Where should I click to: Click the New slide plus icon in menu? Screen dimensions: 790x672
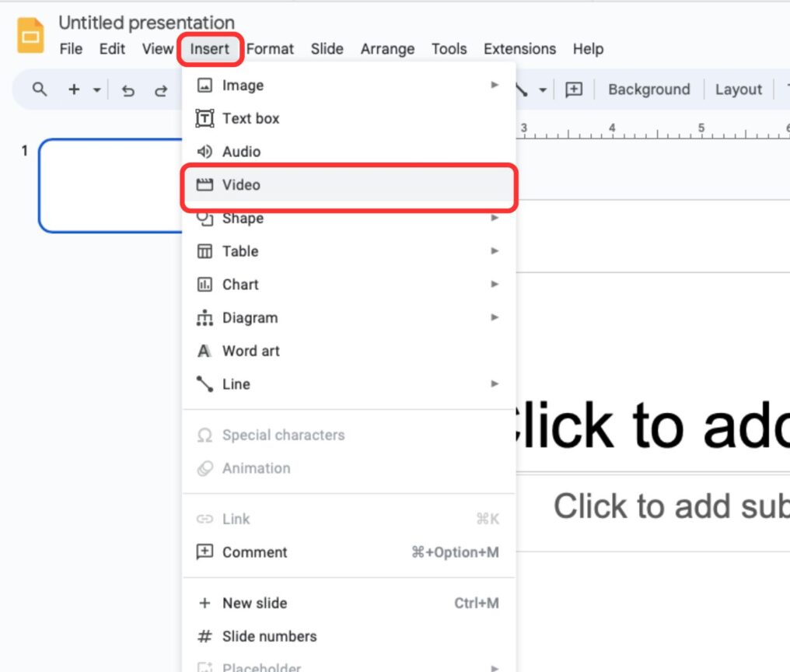point(204,603)
